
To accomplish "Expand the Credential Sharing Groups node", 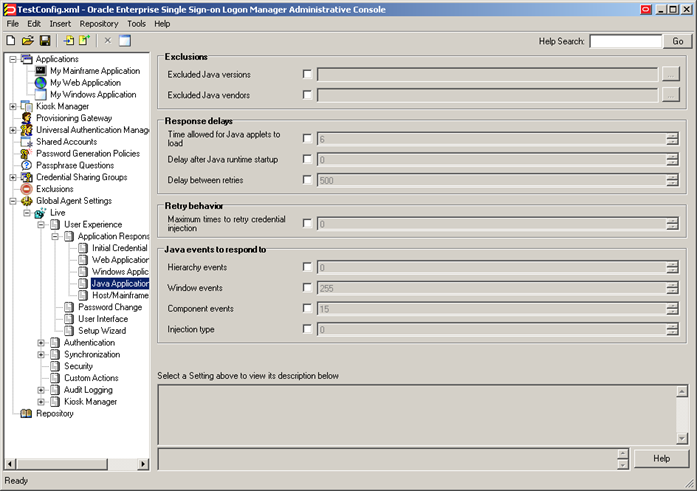I will [x=13, y=177].
